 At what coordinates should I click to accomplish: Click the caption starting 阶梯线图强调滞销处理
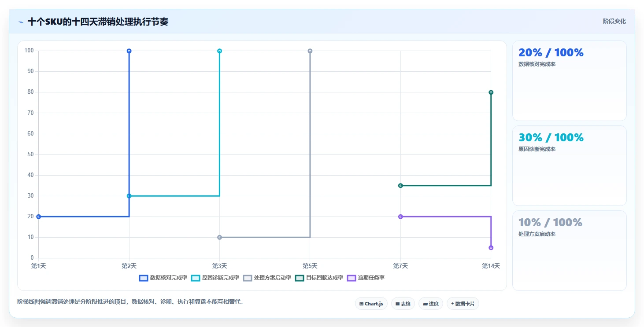point(130,302)
